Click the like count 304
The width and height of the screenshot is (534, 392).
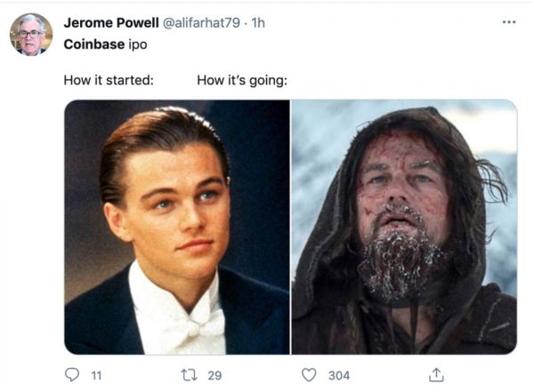(x=338, y=375)
